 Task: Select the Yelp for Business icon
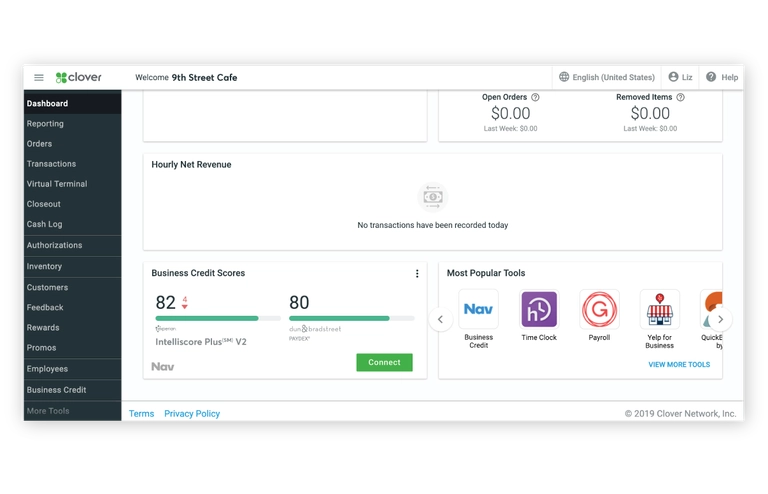click(659, 310)
